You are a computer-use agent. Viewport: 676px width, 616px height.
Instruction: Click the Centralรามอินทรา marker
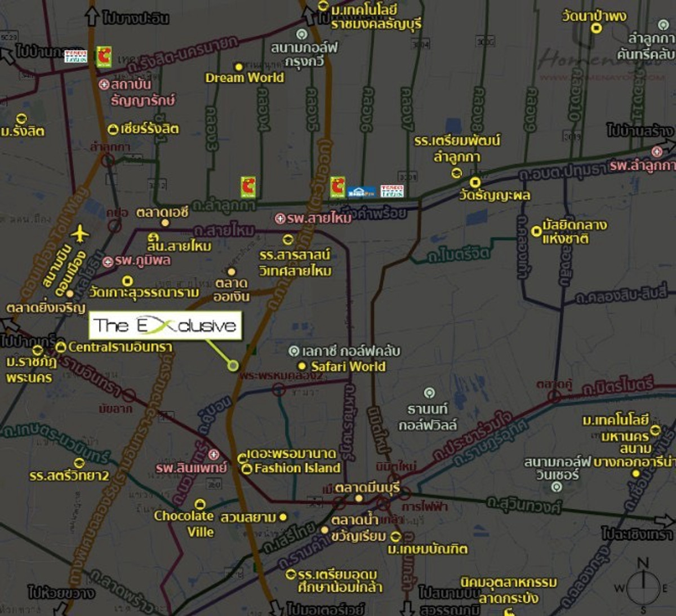[x=61, y=347]
